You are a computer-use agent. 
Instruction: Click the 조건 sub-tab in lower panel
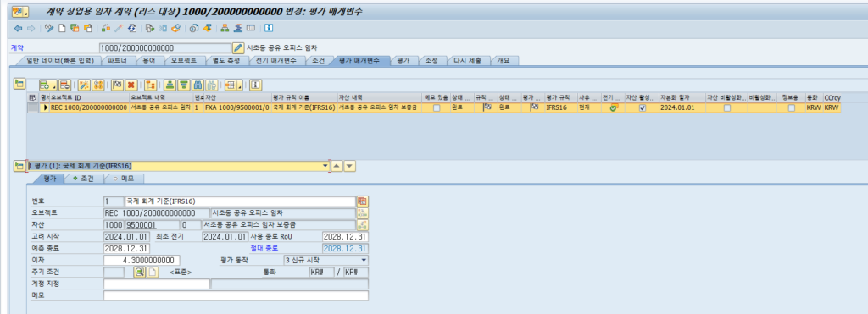pyautogui.click(x=84, y=179)
